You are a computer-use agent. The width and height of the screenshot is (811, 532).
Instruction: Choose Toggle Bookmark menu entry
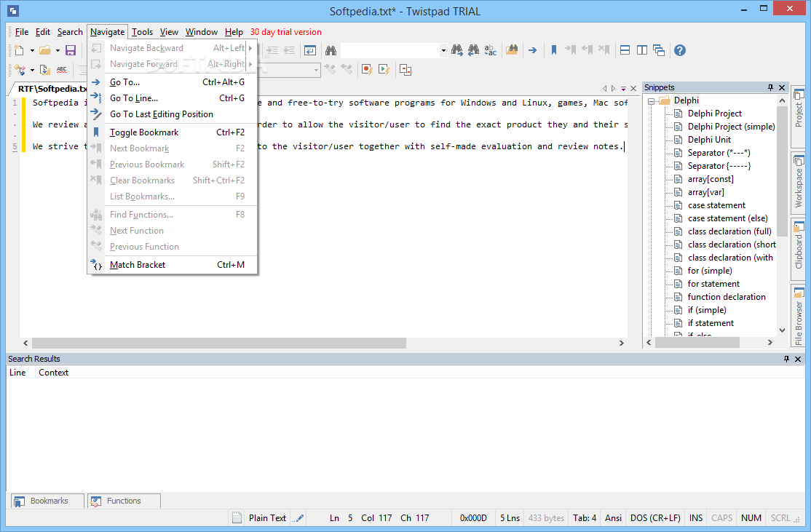point(173,132)
